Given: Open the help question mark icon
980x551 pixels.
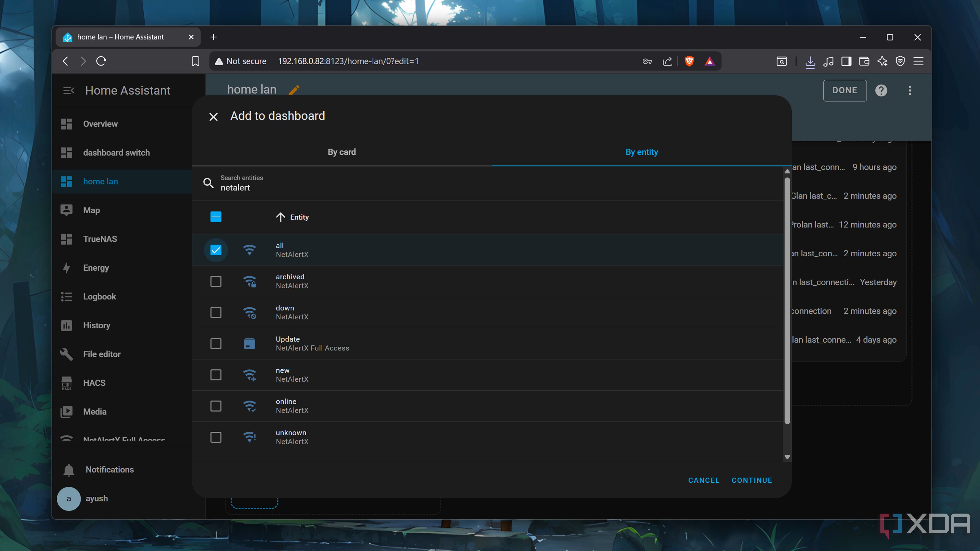Looking at the screenshot, I should [x=881, y=91].
